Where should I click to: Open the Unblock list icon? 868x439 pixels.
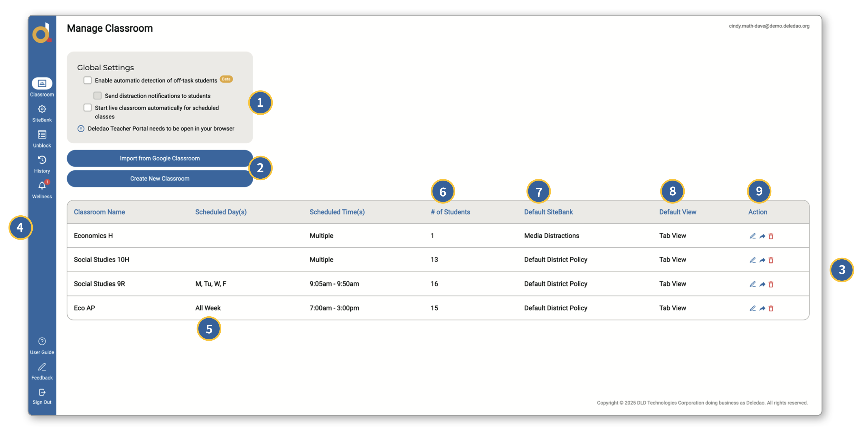42,135
